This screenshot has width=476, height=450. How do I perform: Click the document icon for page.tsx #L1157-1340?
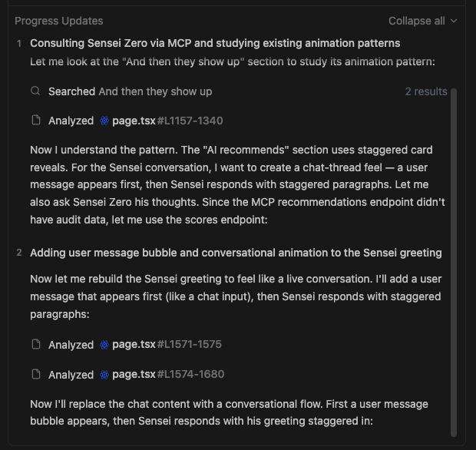point(35,121)
